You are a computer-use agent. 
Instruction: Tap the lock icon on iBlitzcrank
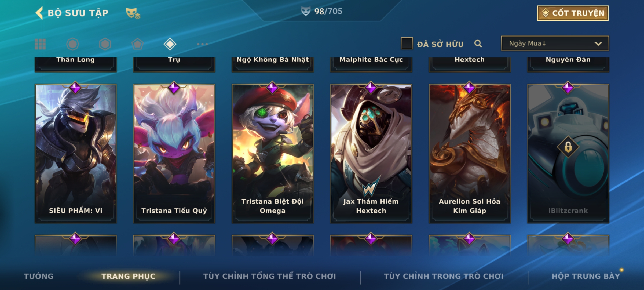tap(568, 147)
